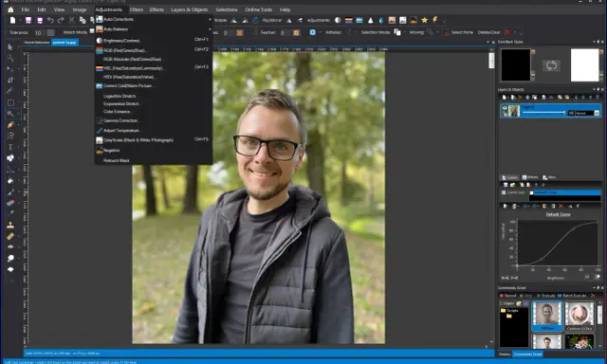Click the red X delete layer icon in Layers panel

(x=520, y=98)
